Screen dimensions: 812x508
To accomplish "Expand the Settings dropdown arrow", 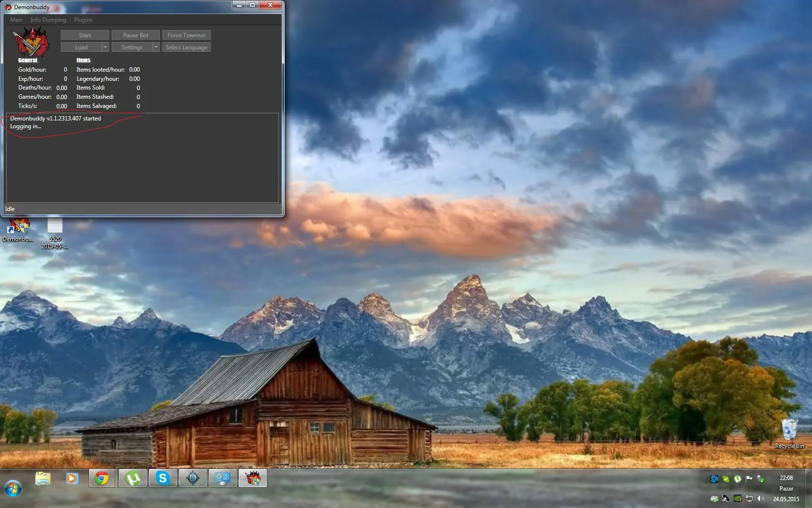I will [156, 47].
